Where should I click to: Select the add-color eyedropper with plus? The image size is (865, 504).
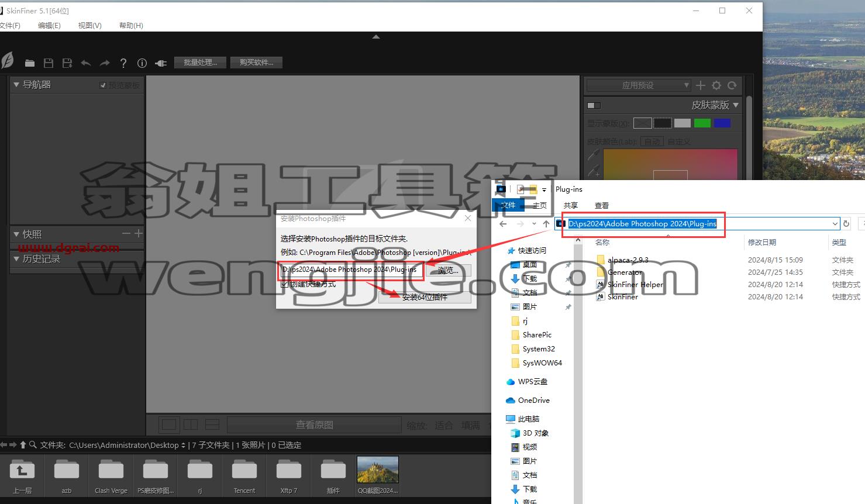click(594, 171)
